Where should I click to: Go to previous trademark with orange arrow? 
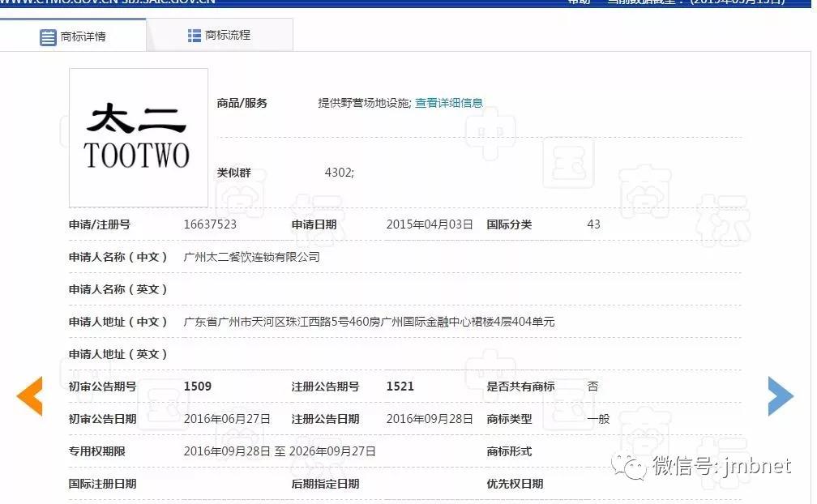pyautogui.click(x=29, y=396)
